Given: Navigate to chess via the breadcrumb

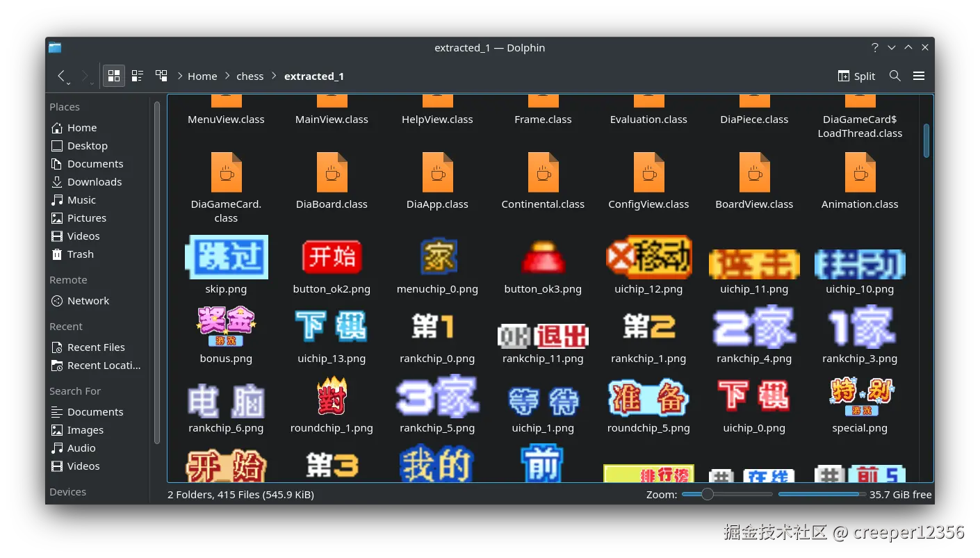Looking at the screenshot, I should click(250, 76).
